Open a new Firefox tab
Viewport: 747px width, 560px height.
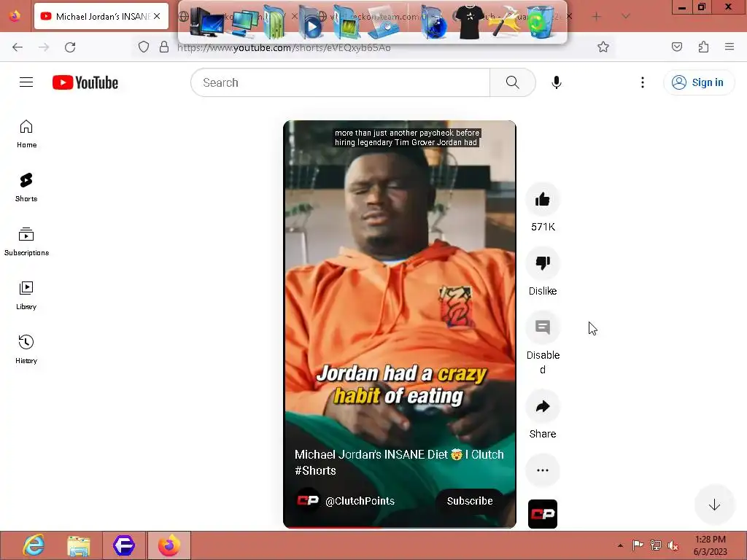click(596, 16)
